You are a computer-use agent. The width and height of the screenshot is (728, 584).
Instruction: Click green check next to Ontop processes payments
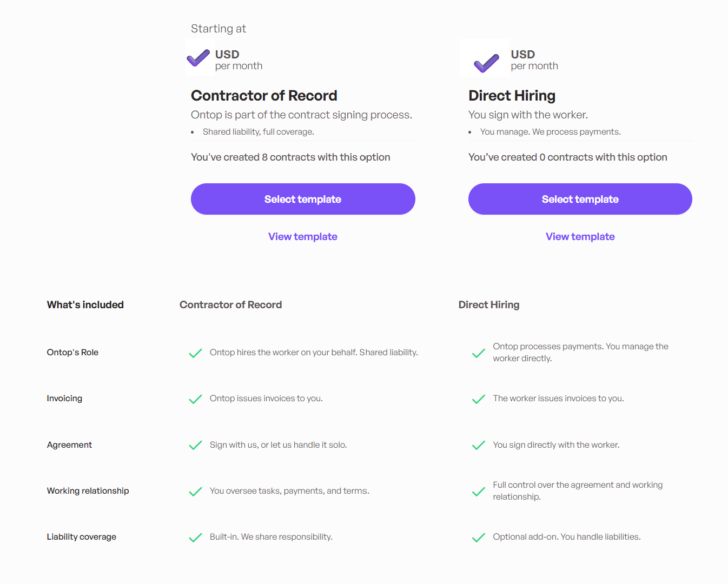pyautogui.click(x=479, y=353)
